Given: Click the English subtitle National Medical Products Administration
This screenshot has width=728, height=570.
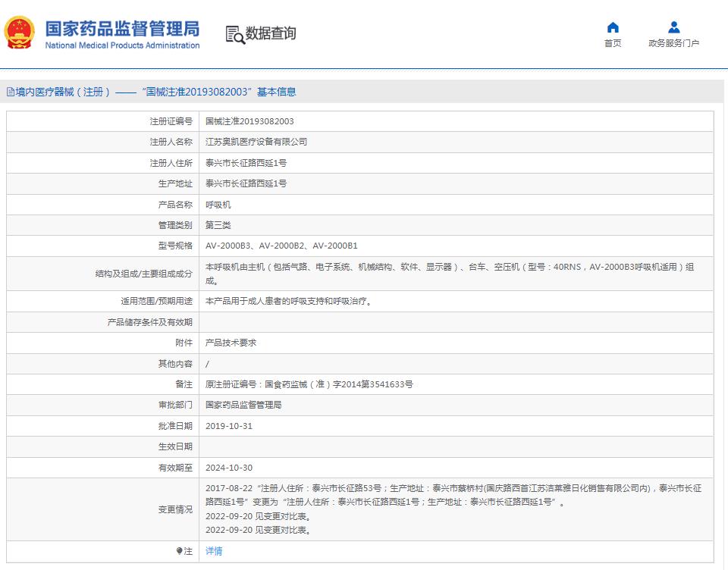Looking at the screenshot, I should tap(122, 45).
